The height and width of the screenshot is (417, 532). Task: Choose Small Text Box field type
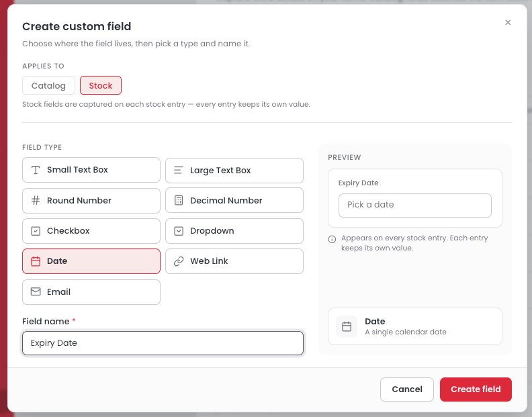(x=91, y=170)
